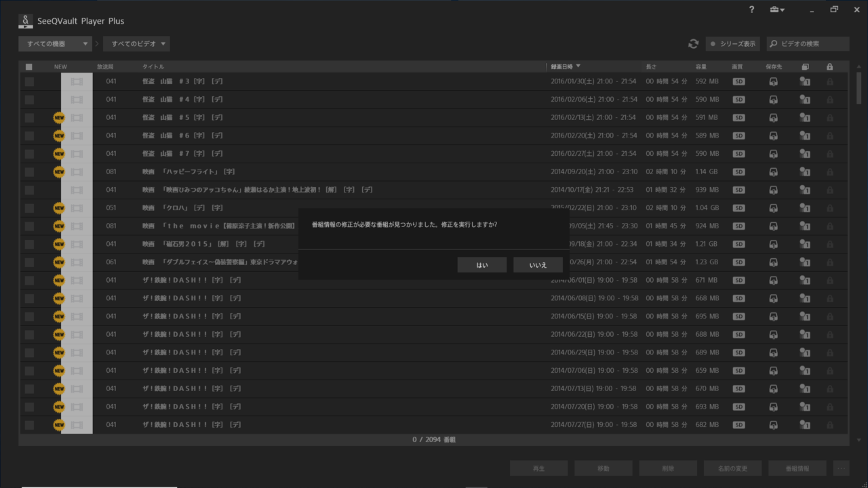Refresh the video list
This screenshot has height=488, width=868.
[x=693, y=43]
